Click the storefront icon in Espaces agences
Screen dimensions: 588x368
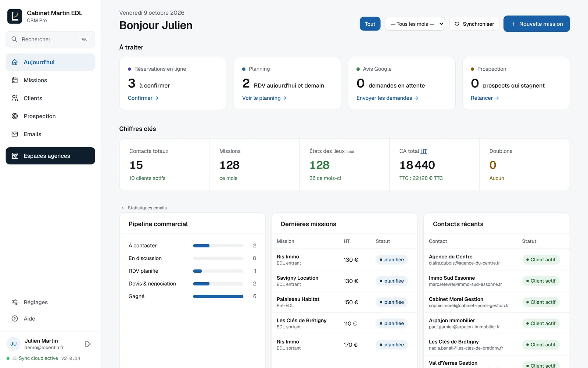pos(15,156)
